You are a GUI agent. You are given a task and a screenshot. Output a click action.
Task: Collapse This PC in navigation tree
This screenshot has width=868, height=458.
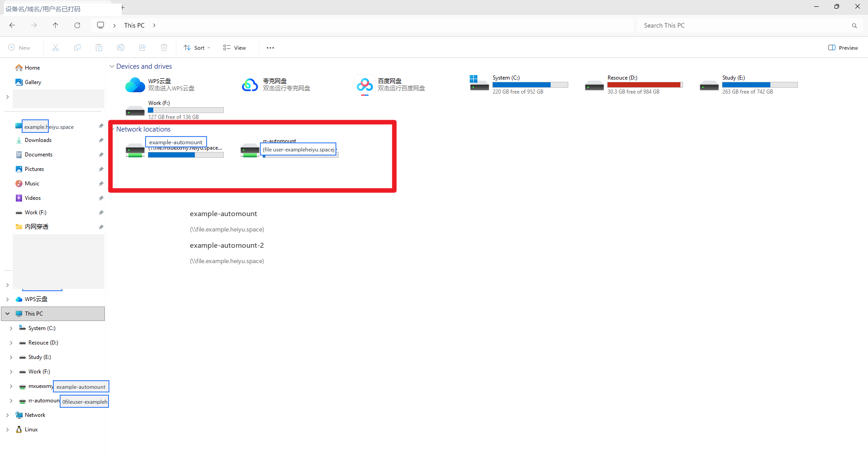pos(8,313)
